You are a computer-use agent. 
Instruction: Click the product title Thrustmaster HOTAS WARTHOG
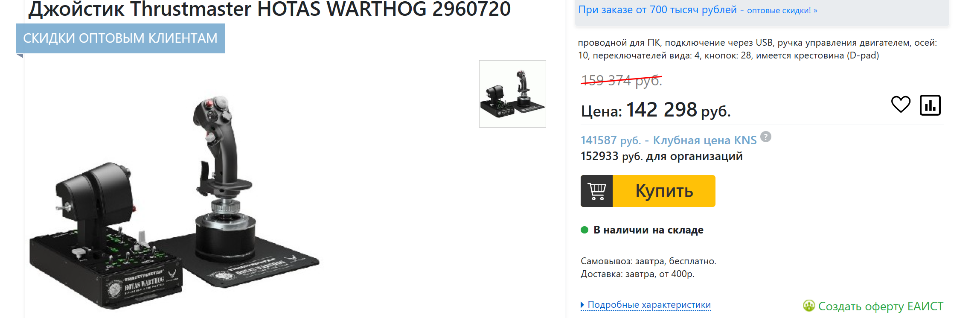click(269, 9)
